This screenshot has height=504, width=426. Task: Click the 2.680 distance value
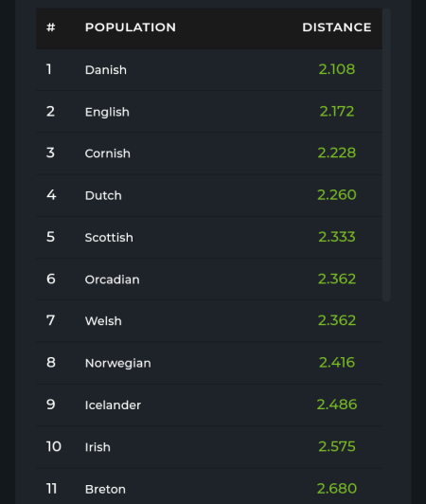337,489
